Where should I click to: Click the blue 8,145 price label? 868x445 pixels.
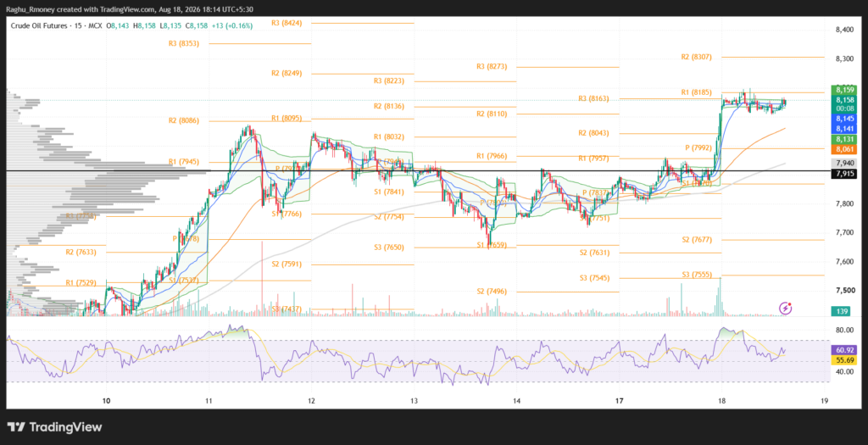point(844,119)
